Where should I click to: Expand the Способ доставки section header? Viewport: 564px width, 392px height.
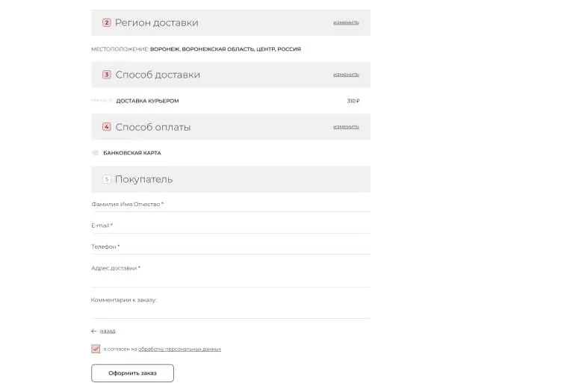(231, 75)
